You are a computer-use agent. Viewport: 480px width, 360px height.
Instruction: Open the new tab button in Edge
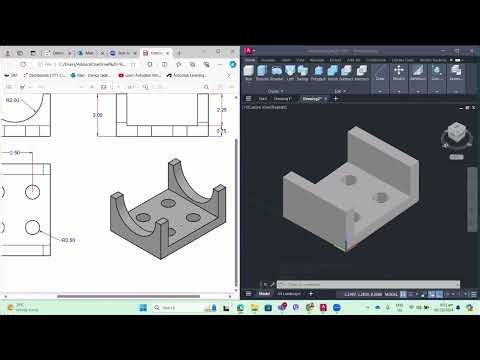pos(179,53)
